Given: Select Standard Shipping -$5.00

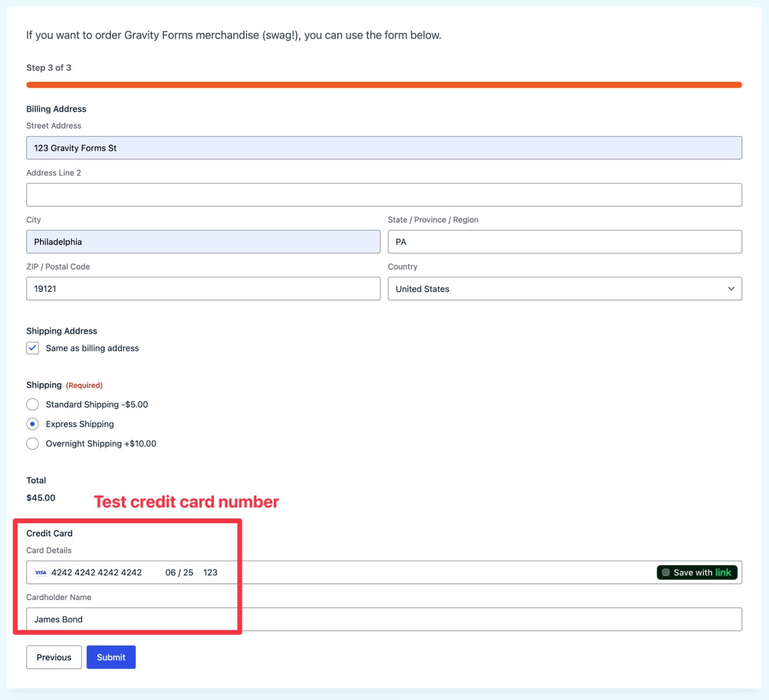Looking at the screenshot, I should [x=32, y=404].
